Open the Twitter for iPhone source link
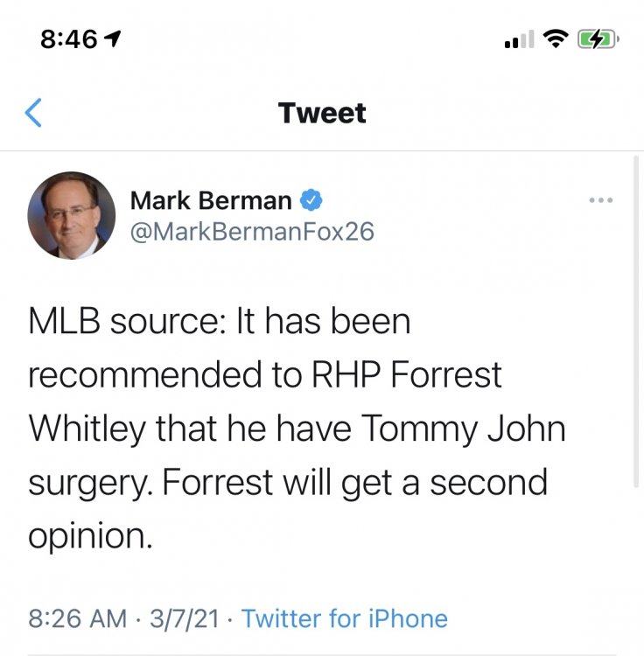This screenshot has height=656, width=644. 345,618
